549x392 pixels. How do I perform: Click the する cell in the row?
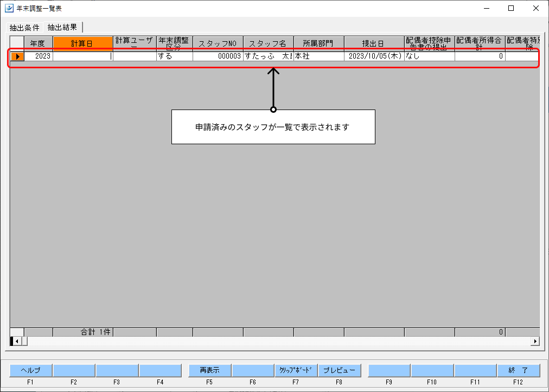point(175,56)
